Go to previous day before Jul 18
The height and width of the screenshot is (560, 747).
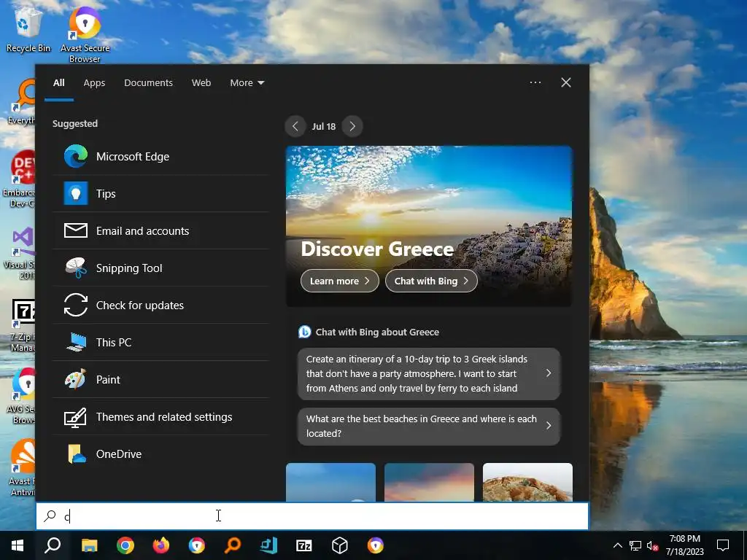pos(295,126)
